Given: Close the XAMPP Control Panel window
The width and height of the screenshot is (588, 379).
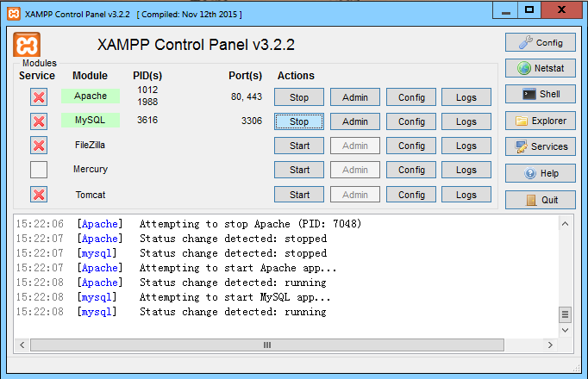Looking at the screenshot, I should click(x=561, y=10).
